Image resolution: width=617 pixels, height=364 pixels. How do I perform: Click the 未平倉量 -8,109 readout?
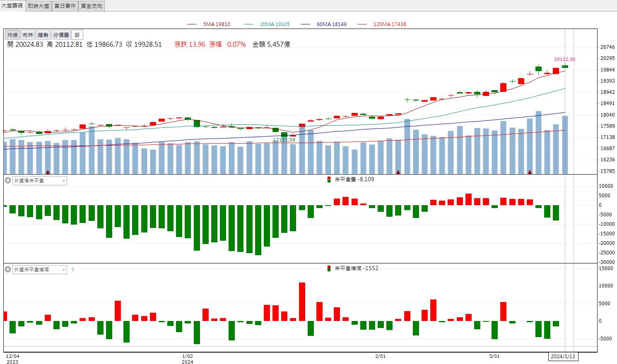click(x=354, y=180)
